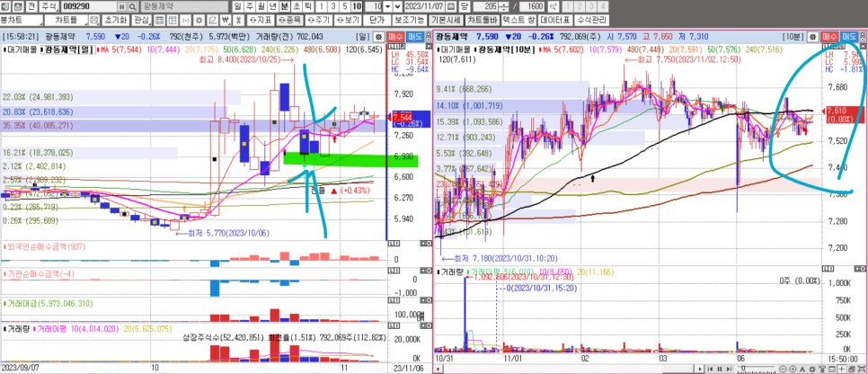Open the 지표 indicators menu
The width and height of the screenshot is (868, 374).
click(261, 20)
